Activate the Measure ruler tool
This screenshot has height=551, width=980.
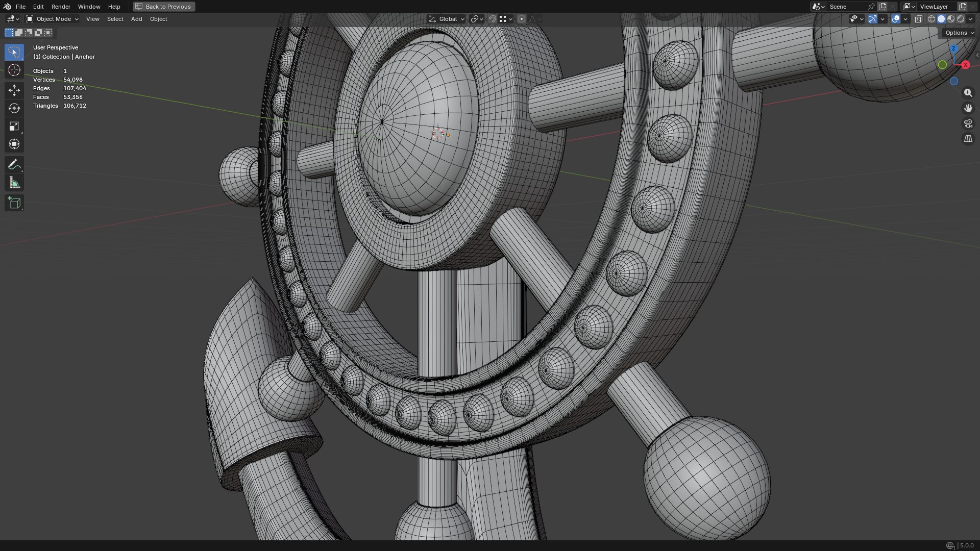pos(14,183)
